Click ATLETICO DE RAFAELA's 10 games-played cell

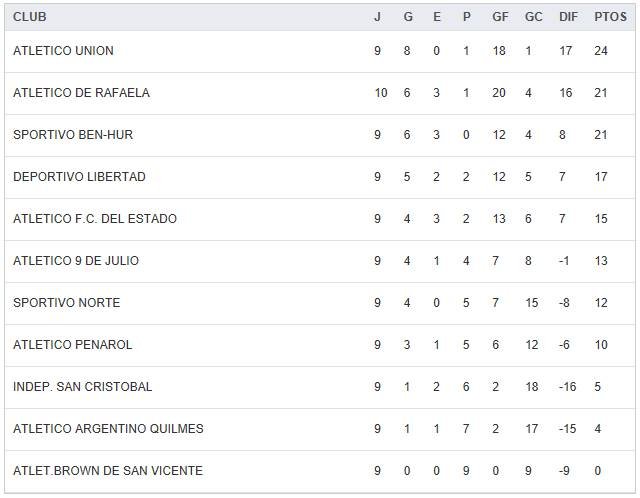[380, 93]
